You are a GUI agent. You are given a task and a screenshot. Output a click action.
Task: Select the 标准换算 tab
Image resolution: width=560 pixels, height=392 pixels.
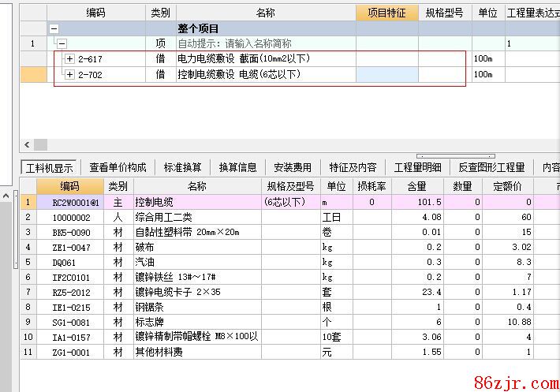pyautogui.click(x=182, y=167)
